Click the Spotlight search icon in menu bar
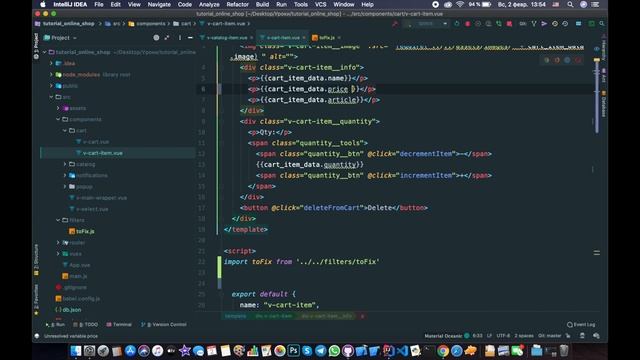Screen dimensions: 640x360 point(570,4)
